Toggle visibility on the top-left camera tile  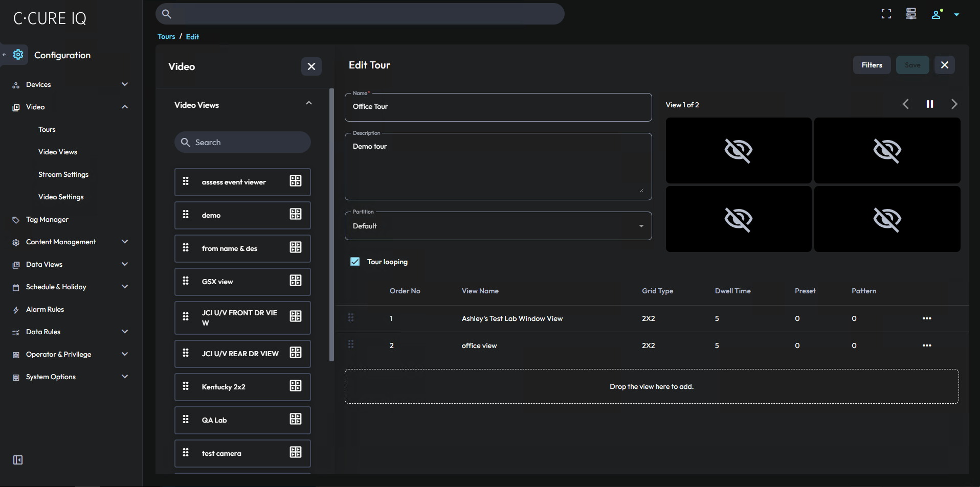tap(738, 150)
